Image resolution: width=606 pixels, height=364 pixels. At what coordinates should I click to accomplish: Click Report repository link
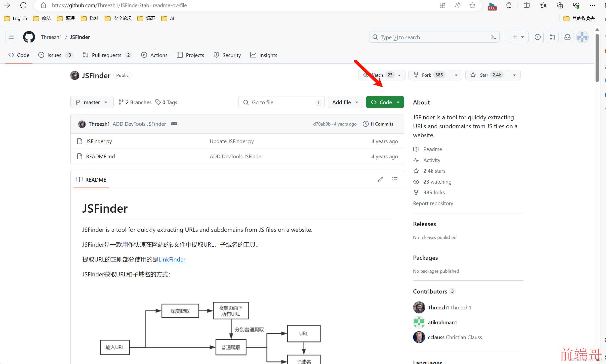[x=433, y=203]
